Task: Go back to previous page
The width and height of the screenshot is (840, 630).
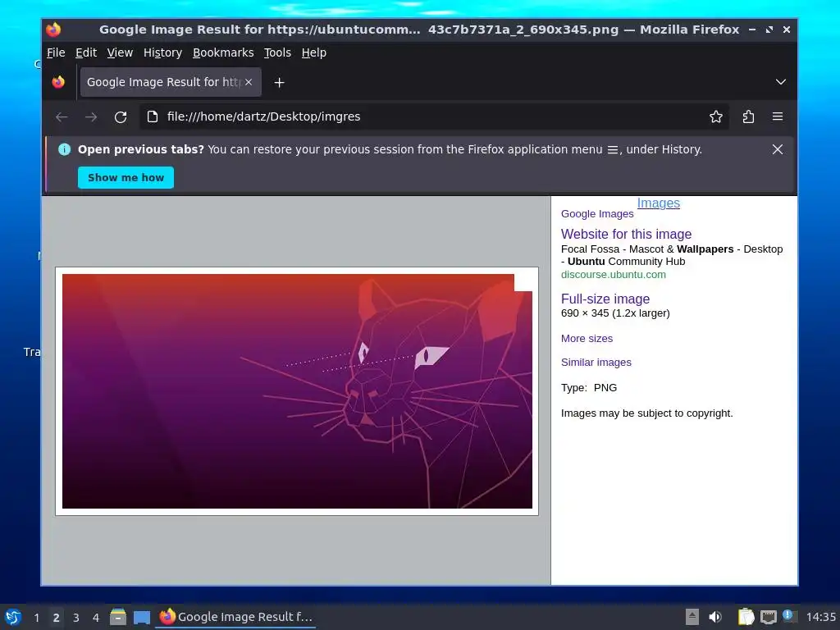Action: (x=62, y=116)
